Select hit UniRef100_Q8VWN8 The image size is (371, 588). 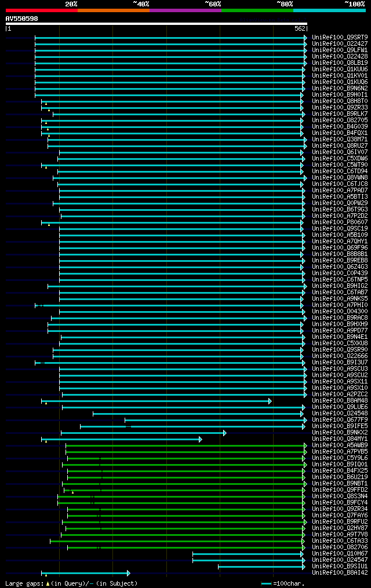tap(340, 178)
